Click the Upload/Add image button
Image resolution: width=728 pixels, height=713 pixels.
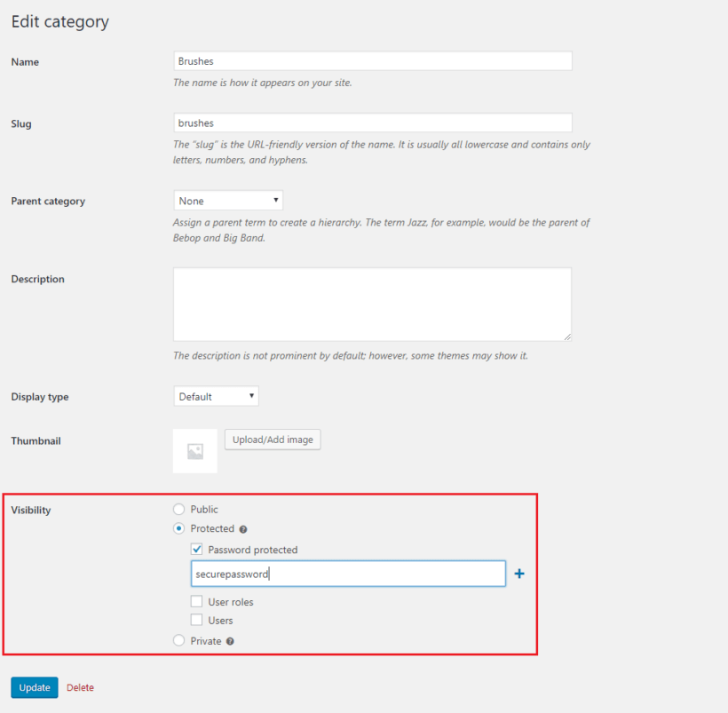click(272, 439)
